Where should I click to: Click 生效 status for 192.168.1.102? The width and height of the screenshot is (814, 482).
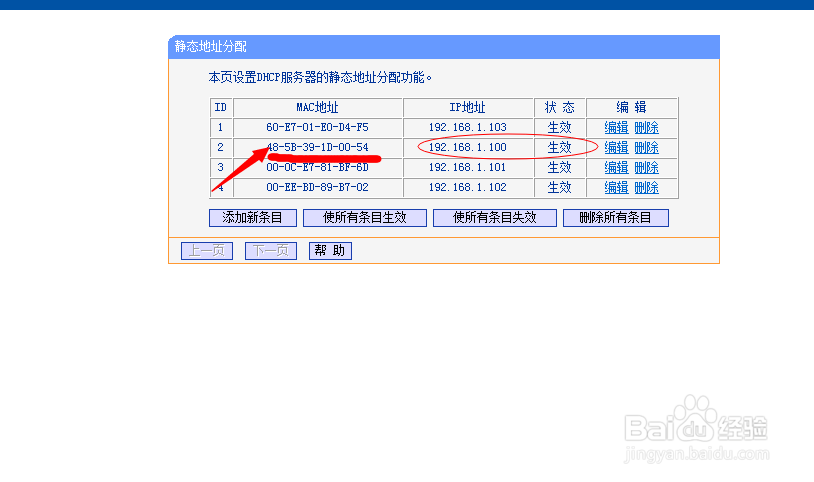560,187
